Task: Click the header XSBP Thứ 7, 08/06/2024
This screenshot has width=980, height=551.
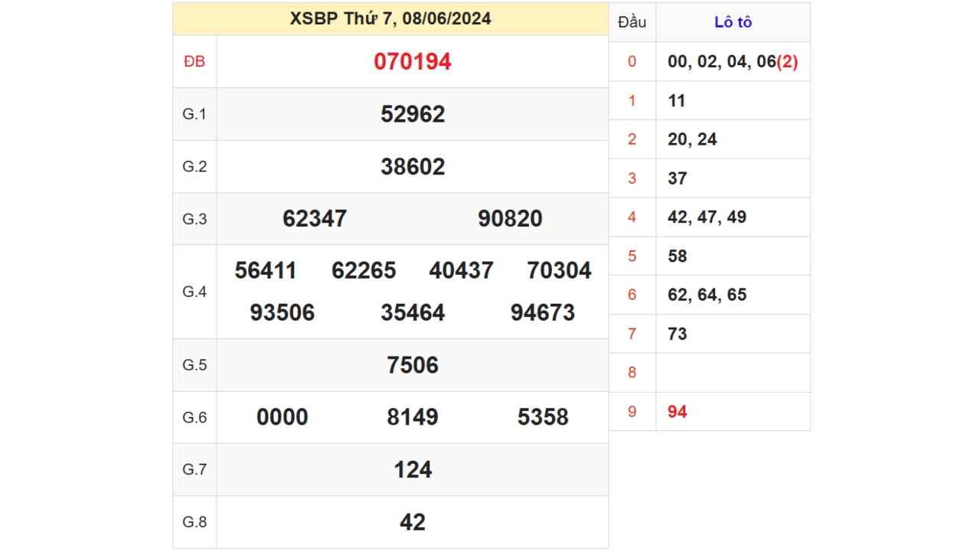Action: pyautogui.click(x=390, y=18)
